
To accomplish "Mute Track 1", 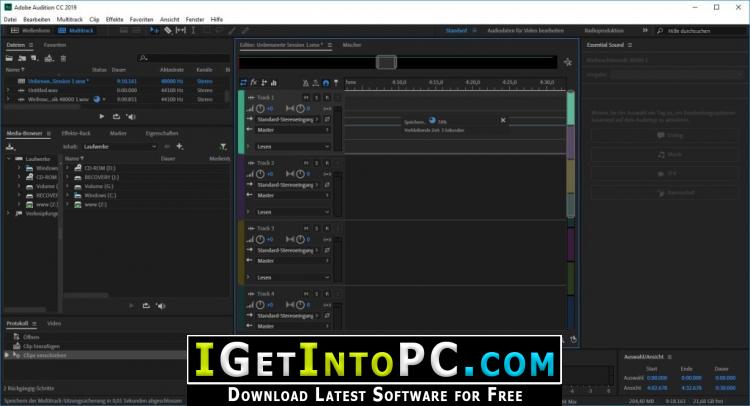I will tap(306, 98).
